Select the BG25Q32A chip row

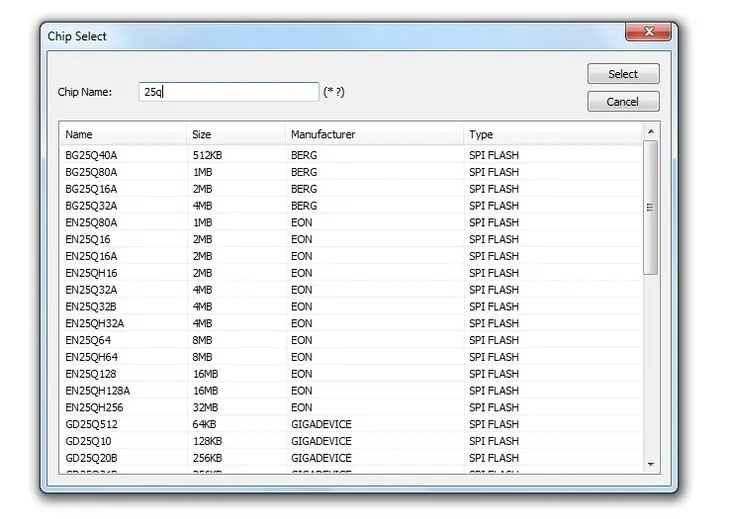(351, 206)
